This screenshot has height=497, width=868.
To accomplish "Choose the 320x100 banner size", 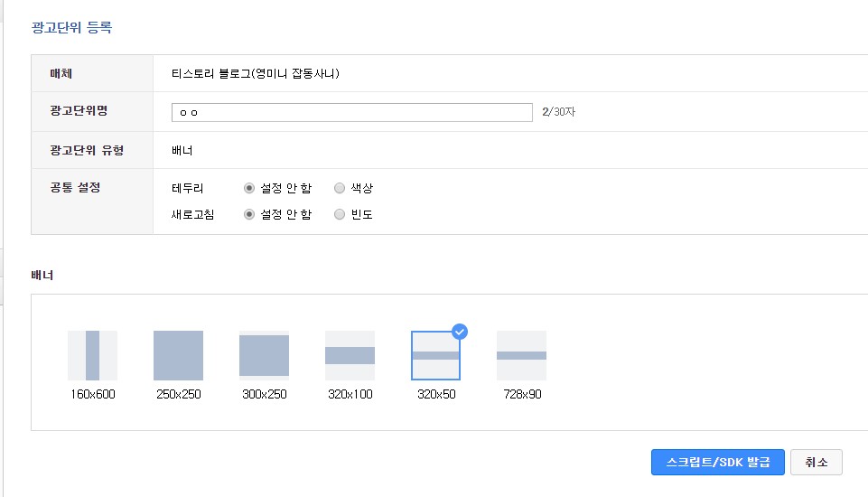I will pos(350,355).
